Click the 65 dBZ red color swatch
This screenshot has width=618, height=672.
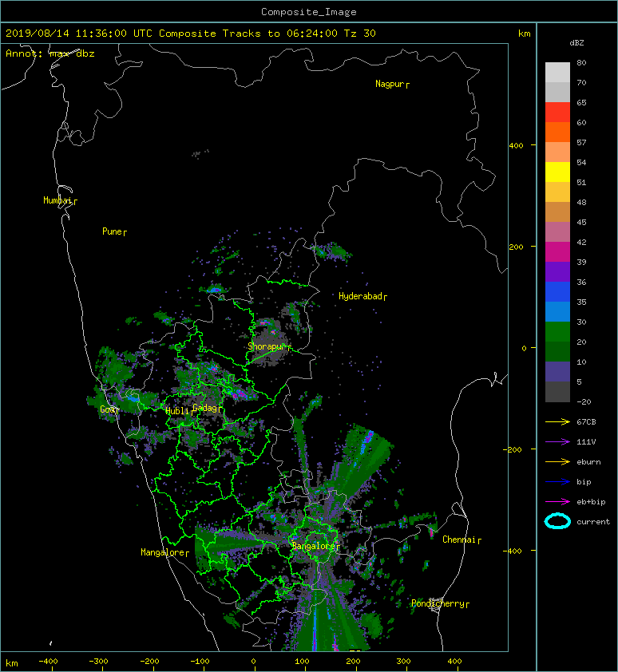point(557,113)
